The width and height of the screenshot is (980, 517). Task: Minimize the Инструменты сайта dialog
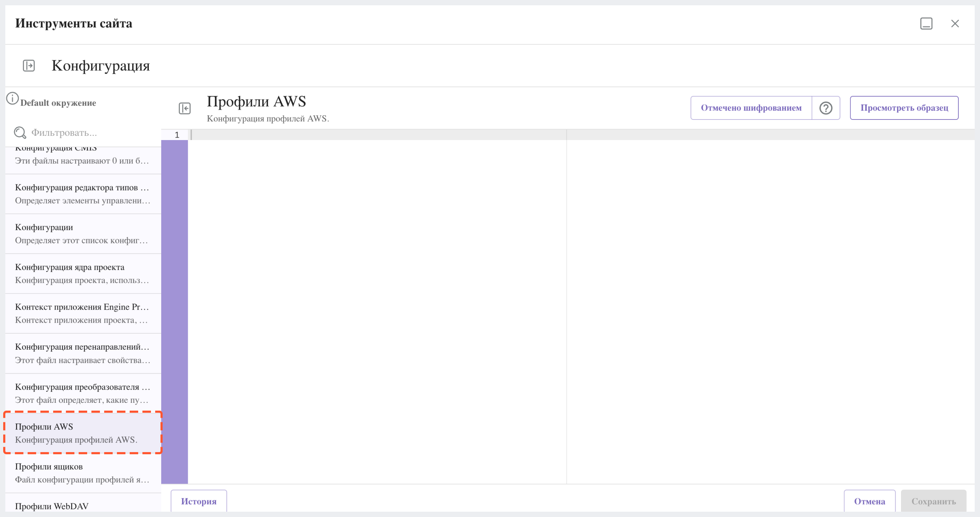click(926, 24)
